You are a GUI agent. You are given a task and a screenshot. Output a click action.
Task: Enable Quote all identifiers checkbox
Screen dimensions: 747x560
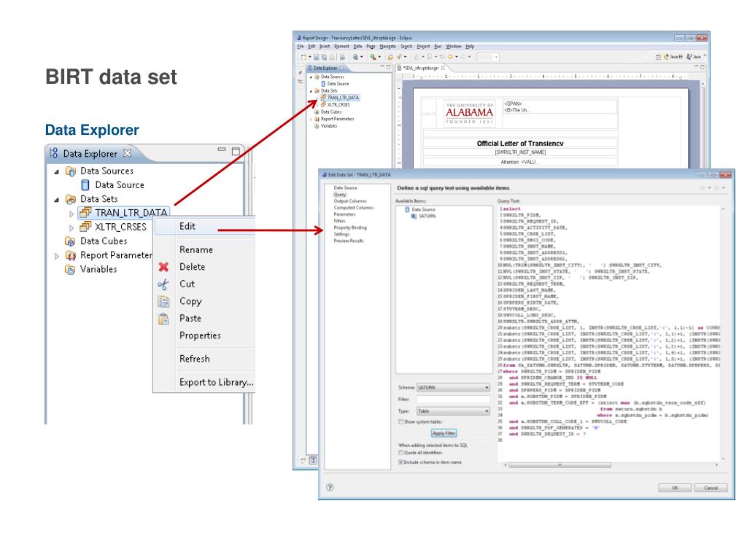(x=400, y=453)
